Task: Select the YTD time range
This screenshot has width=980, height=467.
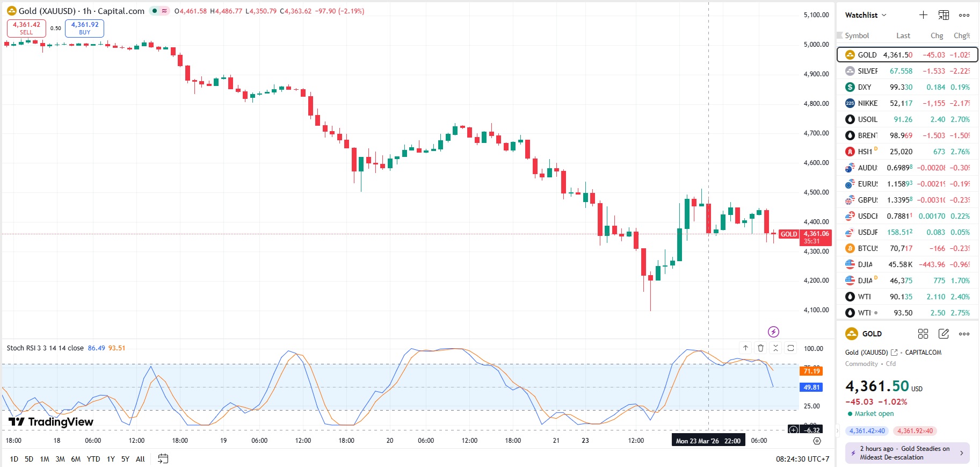Action: coord(93,459)
